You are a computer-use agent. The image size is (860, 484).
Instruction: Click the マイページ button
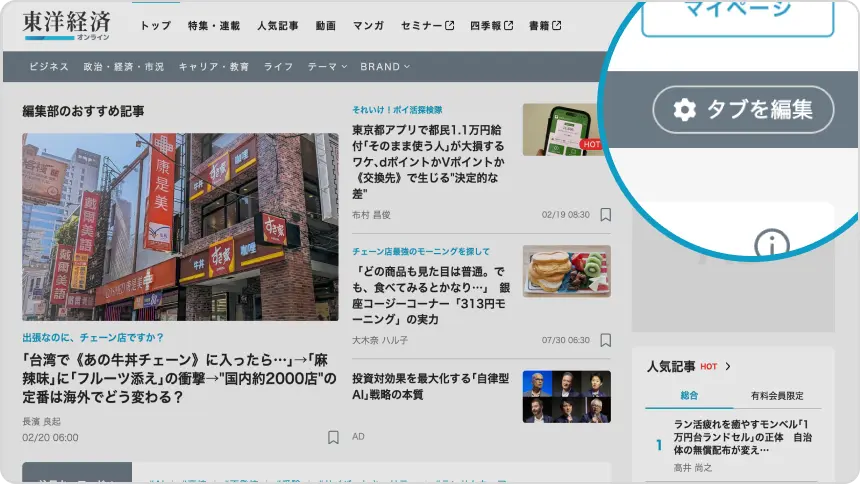click(737, 14)
